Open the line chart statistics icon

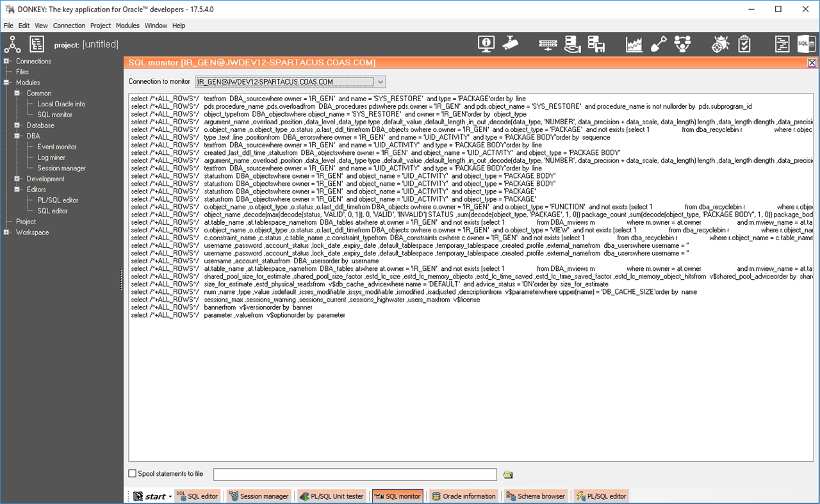634,44
